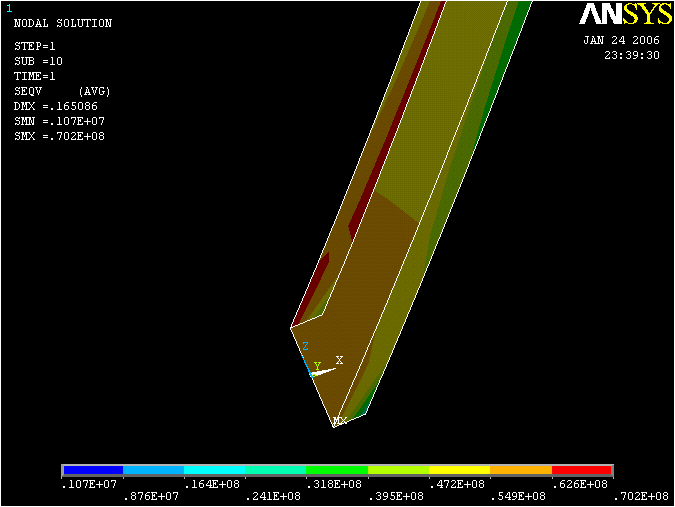675x507 pixels.
Task: Click the JAN 24 2006 date text
Action: pyautogui.click(x=621, y=40)
